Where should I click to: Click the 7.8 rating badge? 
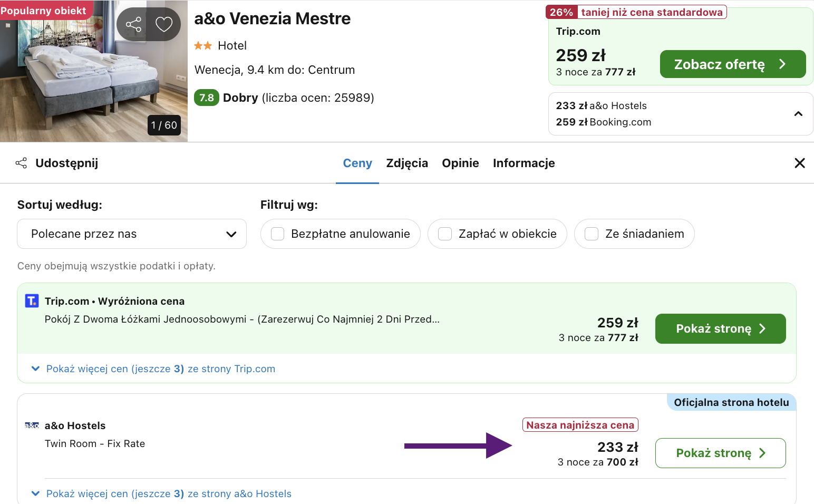pyautogui.click(x=206, y=98)
